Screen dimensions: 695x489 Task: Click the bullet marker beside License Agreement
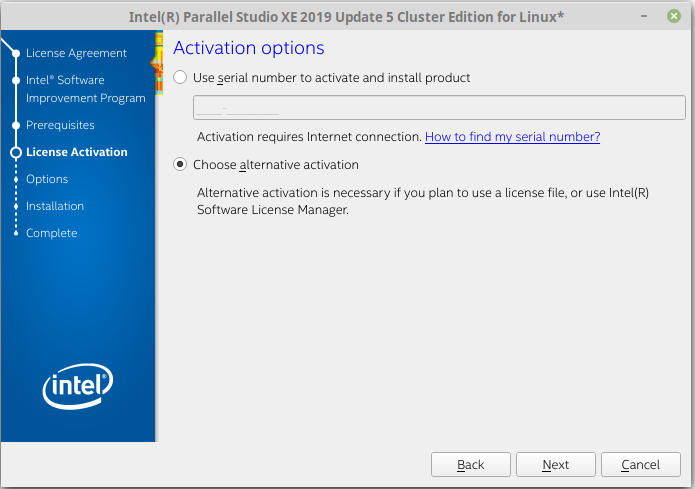coord(15,53)
